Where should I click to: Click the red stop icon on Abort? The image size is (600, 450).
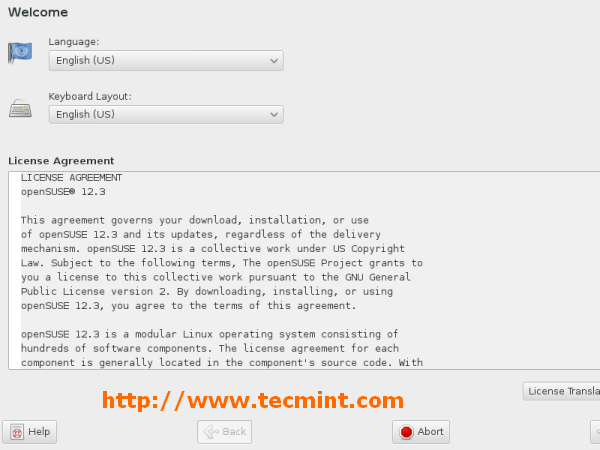coord(406,432)
